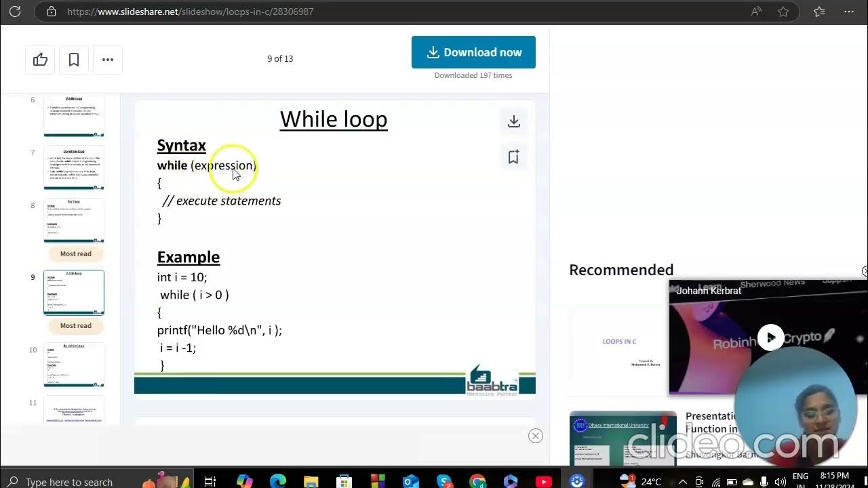Open Microsoft Store from the taskbar
The width and height of the screenshot is (868, 488).
pyautogui.click(x=344, y=481)
